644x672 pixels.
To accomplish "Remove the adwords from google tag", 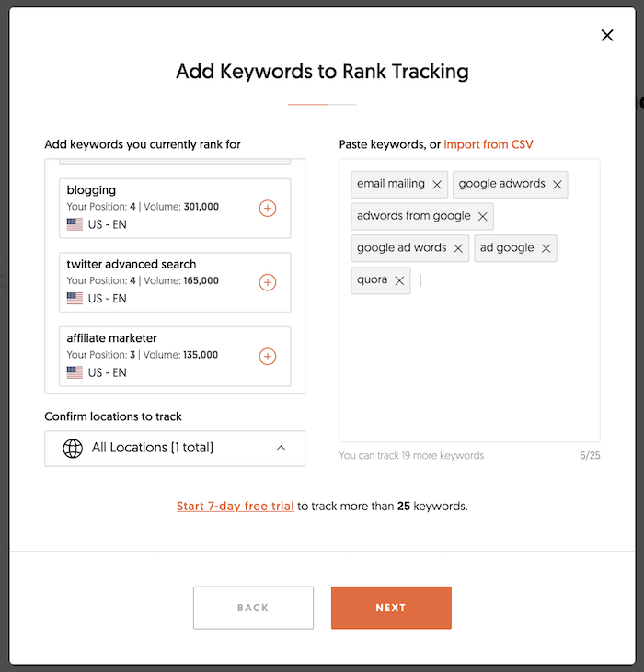I will [x=483, y=216].
